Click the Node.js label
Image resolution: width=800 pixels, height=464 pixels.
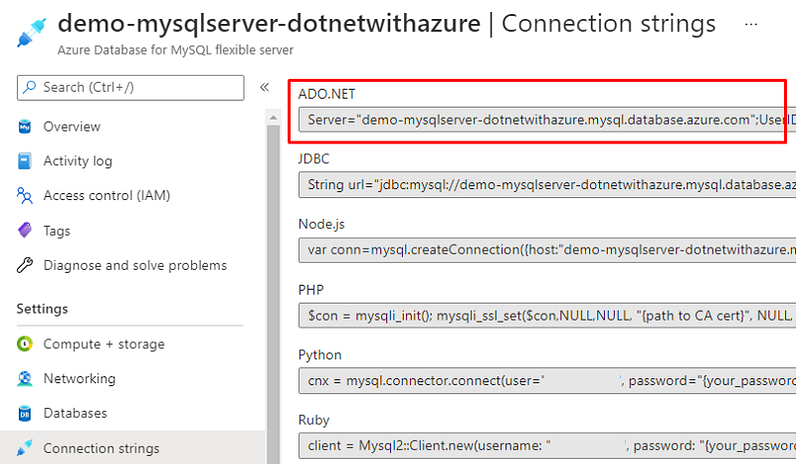click(321, 224)
